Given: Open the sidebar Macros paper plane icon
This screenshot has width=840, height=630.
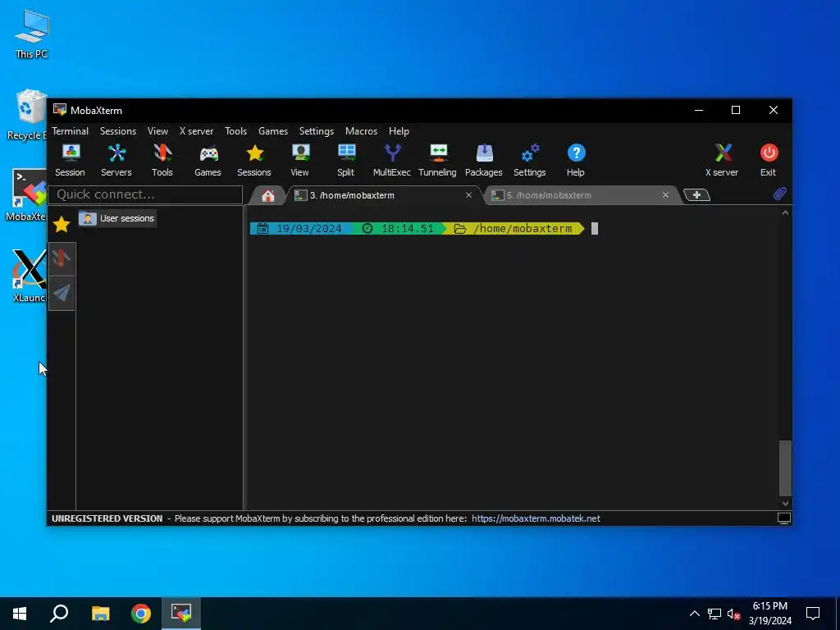Looking at the screenshot, I should pyautogui.click(x=62, y=293).
